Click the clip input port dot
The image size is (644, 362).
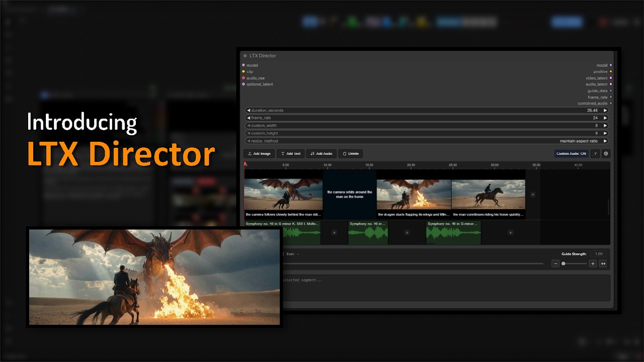[x=244, y=71]
